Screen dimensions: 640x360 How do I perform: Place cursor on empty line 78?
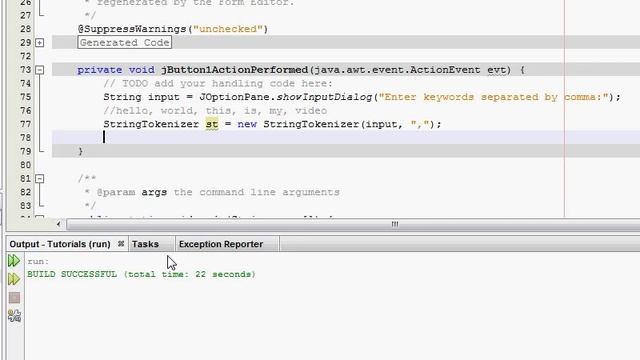tap(346, 138)
